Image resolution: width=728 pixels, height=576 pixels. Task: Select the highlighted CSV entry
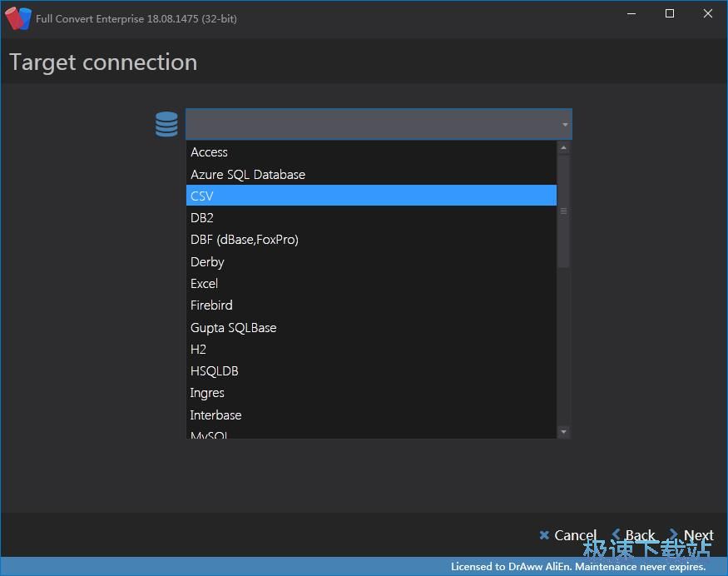(x=371, y=196)
